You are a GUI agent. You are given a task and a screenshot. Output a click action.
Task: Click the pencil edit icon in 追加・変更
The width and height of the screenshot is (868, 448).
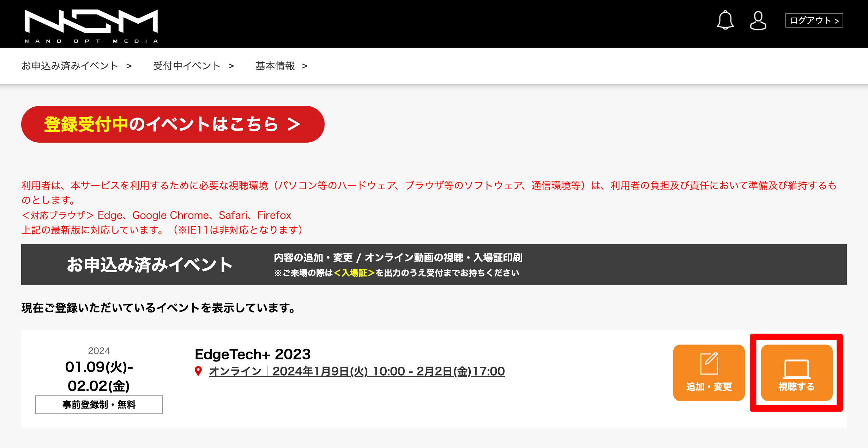[709, 363]
